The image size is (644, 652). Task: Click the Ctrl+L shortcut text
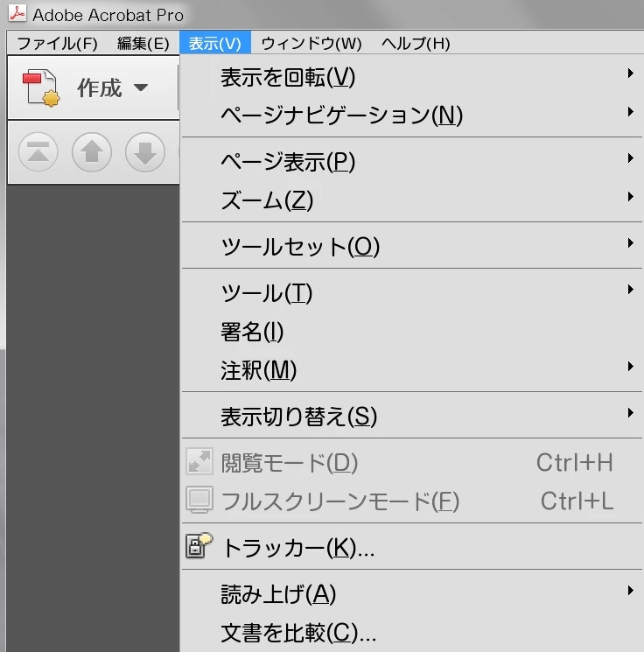click(577, 501)
